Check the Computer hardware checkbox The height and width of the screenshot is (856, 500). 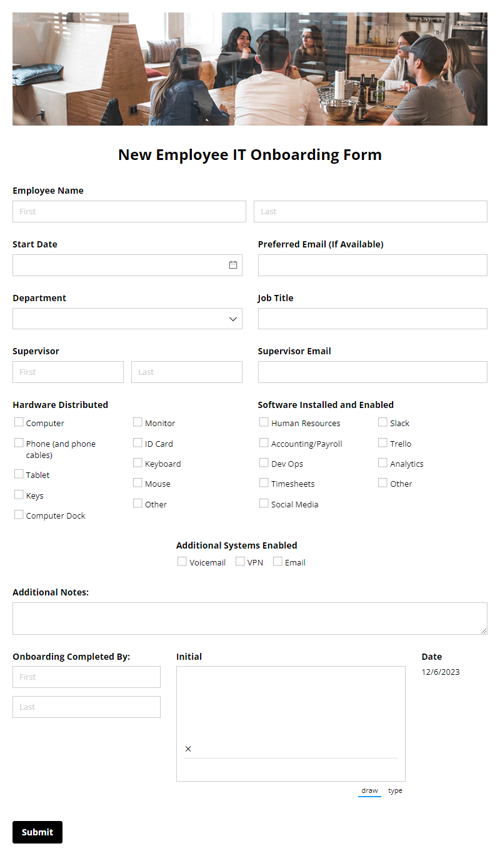coord(19,422)
